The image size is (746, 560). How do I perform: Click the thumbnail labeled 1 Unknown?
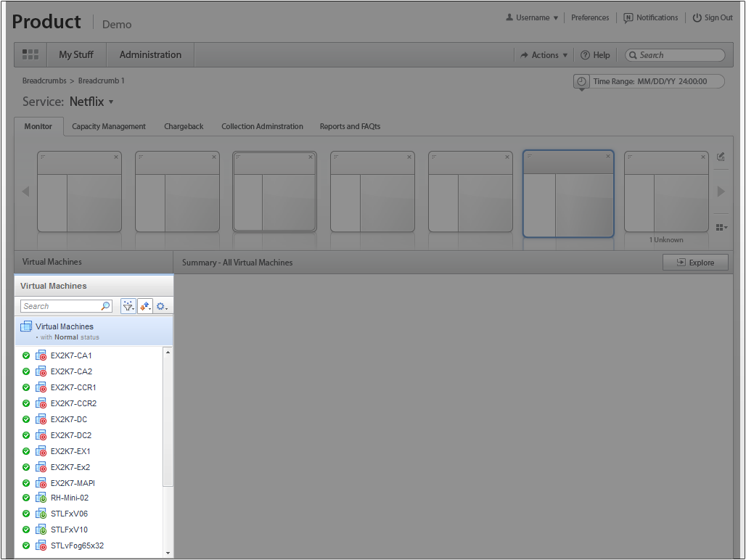coord(666,192)
